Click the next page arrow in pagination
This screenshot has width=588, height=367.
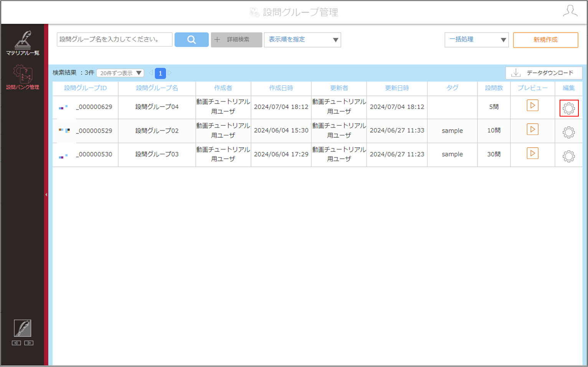tap(170, 72)
